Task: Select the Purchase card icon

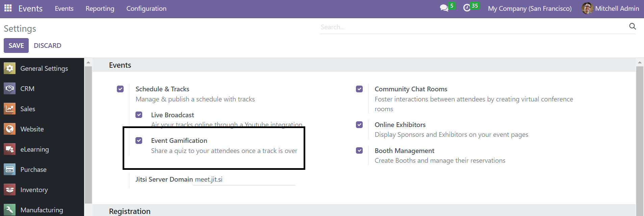Action: click(x=10, y=169)
